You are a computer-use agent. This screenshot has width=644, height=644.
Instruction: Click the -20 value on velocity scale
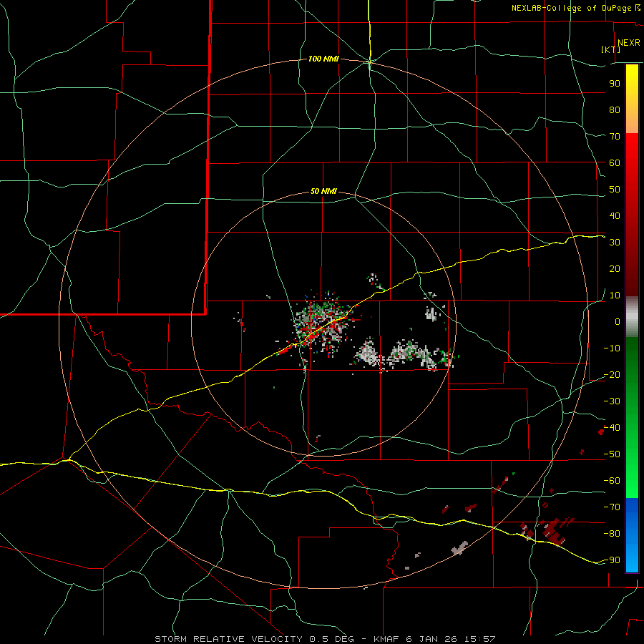click(612, 374)
